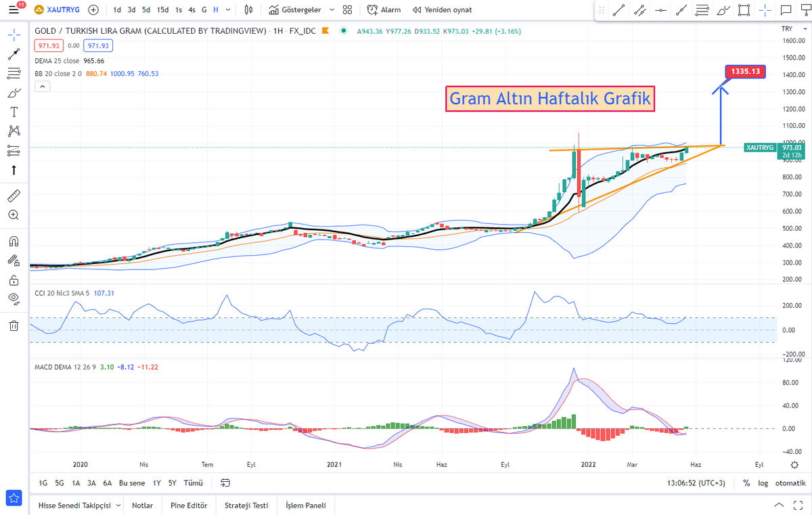Grab the floating drawing toolbar handle
This screenshot has width=812, height=515.
click(600, 10)
